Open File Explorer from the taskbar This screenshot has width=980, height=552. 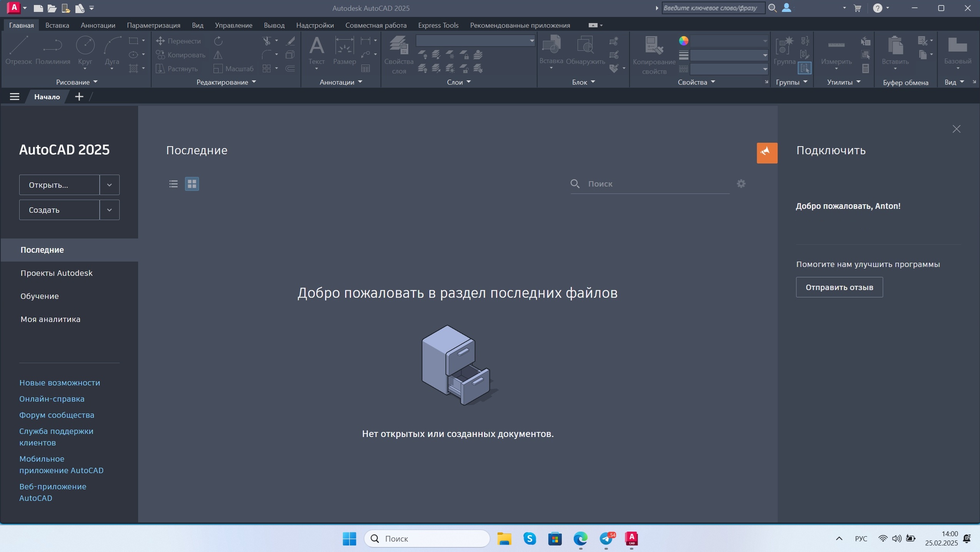coord(504,539)
